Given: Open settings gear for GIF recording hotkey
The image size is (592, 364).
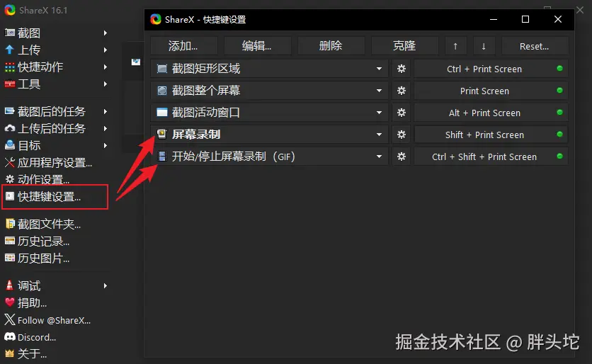Looking at the screenshot, I should click(402, 157).
